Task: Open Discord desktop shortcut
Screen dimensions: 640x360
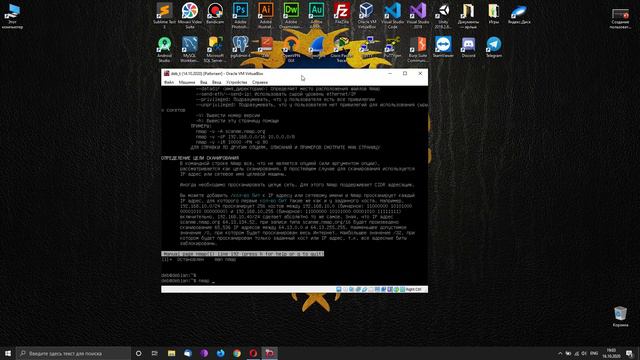Action: click(x=468, y=47)
